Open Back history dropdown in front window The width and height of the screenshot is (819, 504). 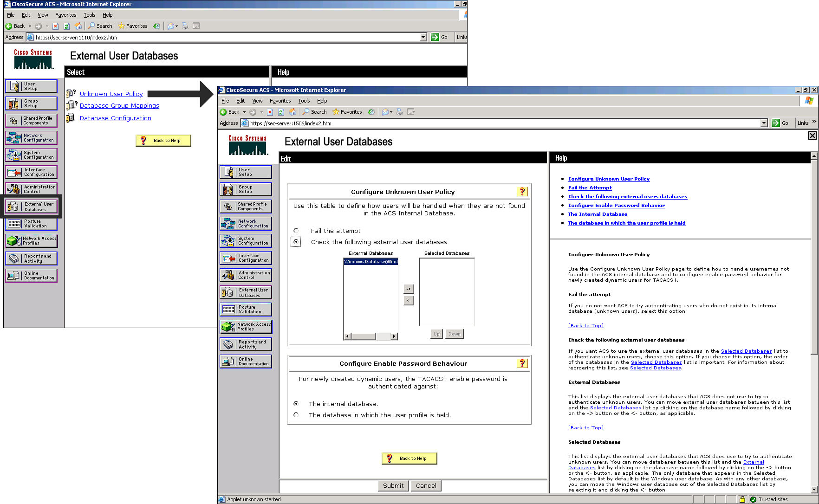[244, 112]
